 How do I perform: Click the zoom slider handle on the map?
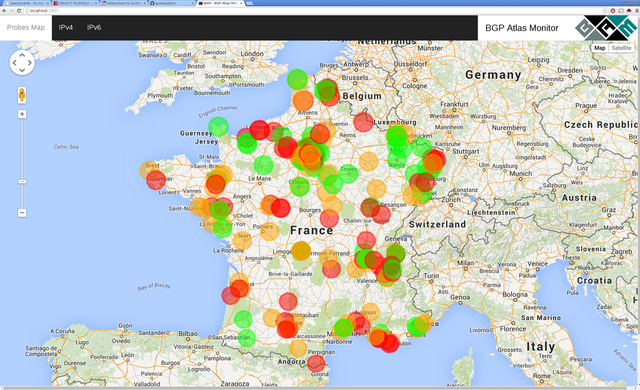(22, 182)
